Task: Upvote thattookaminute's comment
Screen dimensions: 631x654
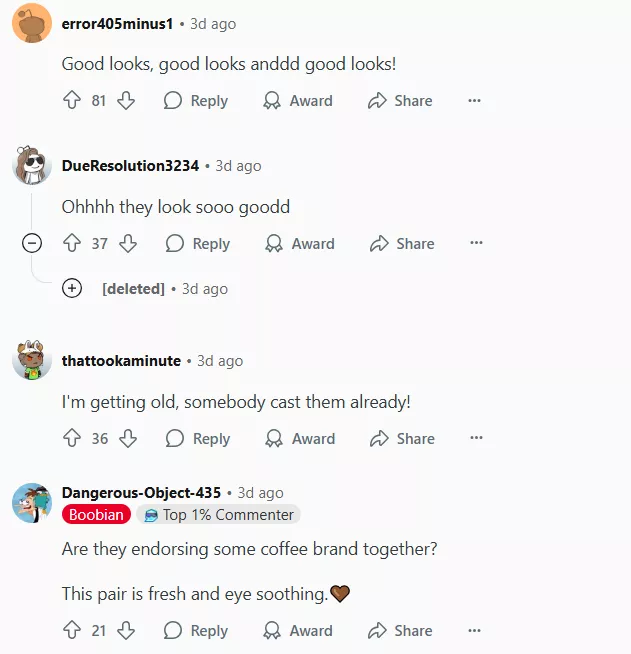Action: coord(72,438)
